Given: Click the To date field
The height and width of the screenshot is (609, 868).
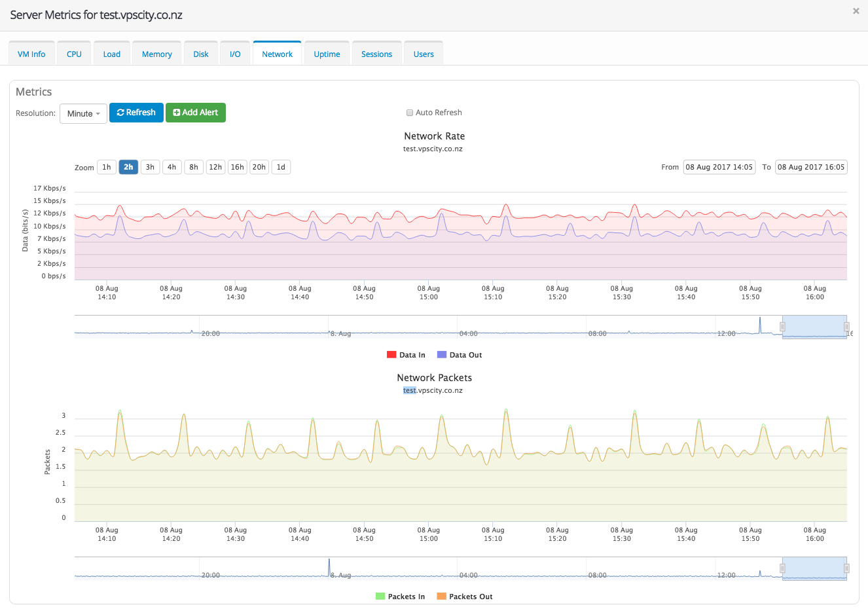Looking at the screenshot, I should pyautogui.click(x=811, y=167).
